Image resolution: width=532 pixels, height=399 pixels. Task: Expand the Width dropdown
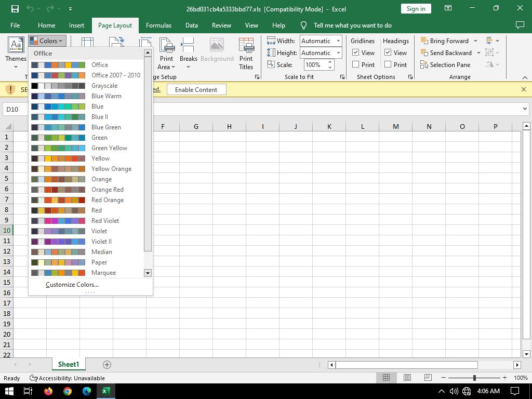(x=338, y=41)
